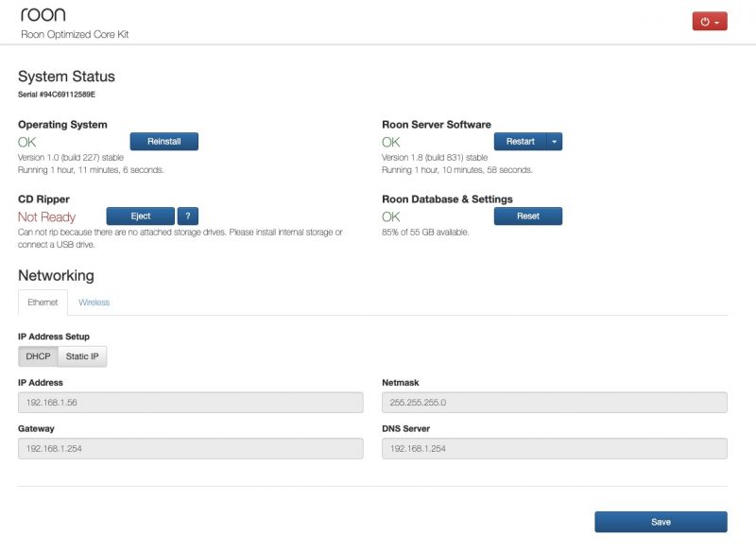Click the Roon Optimized Core Kit subtitle
The image size is (756, 553).
tap(75, 34)
